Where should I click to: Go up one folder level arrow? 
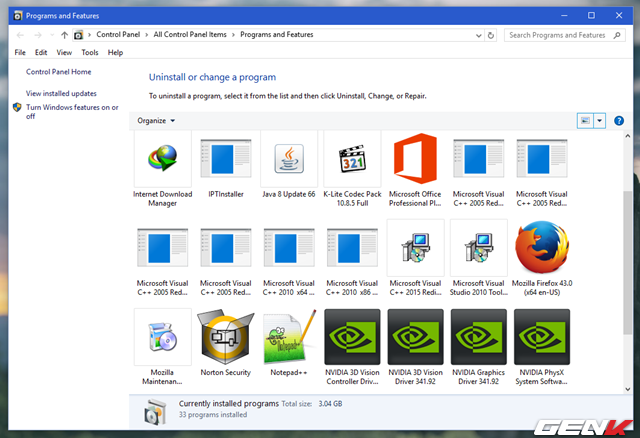point(64,35)
